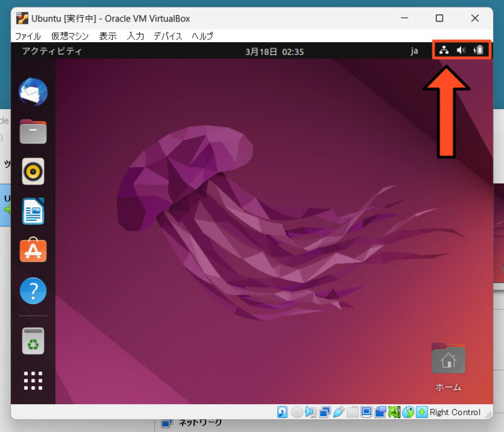Open the ファイル menu
The width and height of the screenshot is (504, 432).
[x=28, y=36]
